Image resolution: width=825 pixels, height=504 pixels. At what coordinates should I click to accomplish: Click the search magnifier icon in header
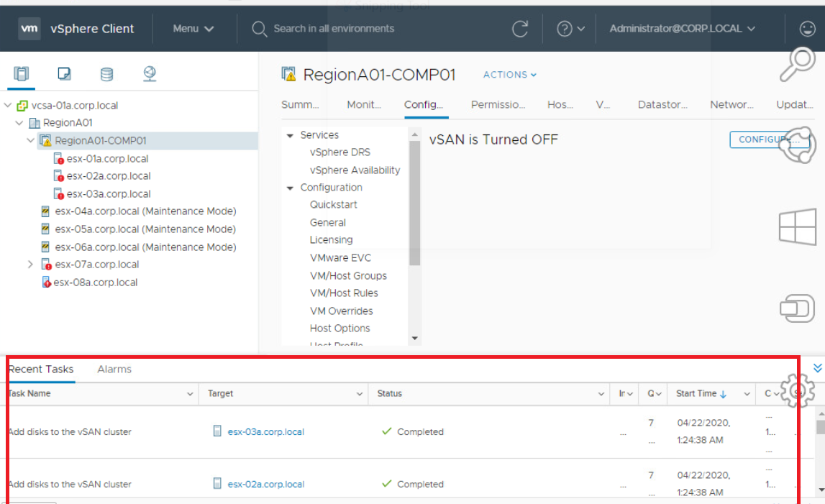(259, 29)
